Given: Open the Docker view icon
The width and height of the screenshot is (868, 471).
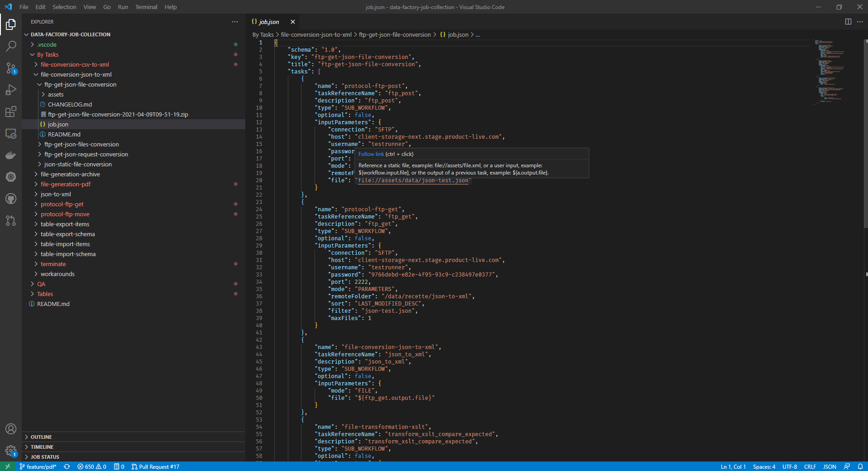Looking at the screenshot, I should pyautogui.click(x=11, y=155).
